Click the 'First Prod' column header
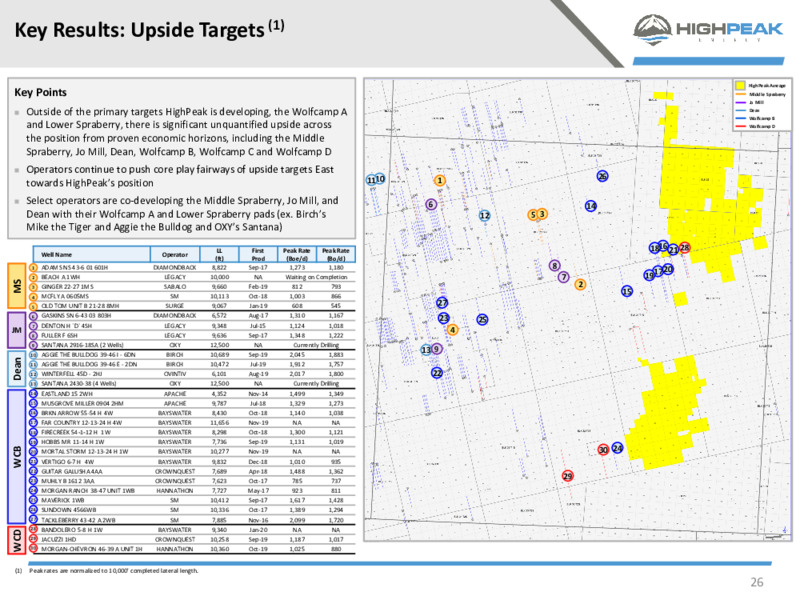The image size is (800, 600). (258, 254)
